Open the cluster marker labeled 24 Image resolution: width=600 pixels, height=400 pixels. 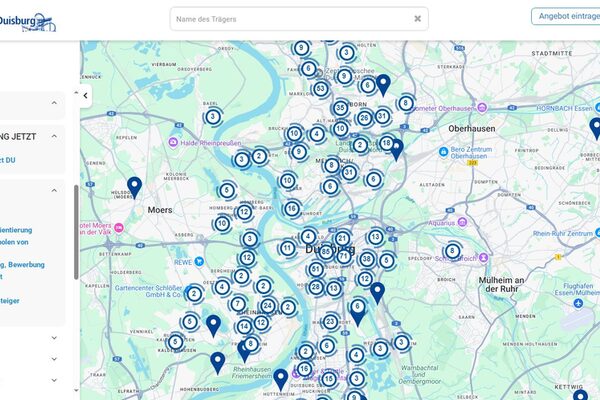pyautogui.click(x=267, y=306)
